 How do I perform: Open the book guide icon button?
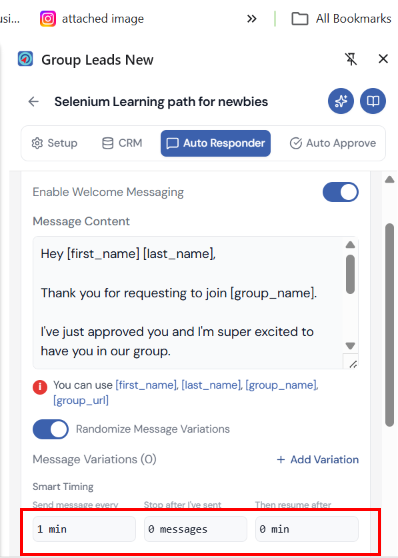click(373, 101)
